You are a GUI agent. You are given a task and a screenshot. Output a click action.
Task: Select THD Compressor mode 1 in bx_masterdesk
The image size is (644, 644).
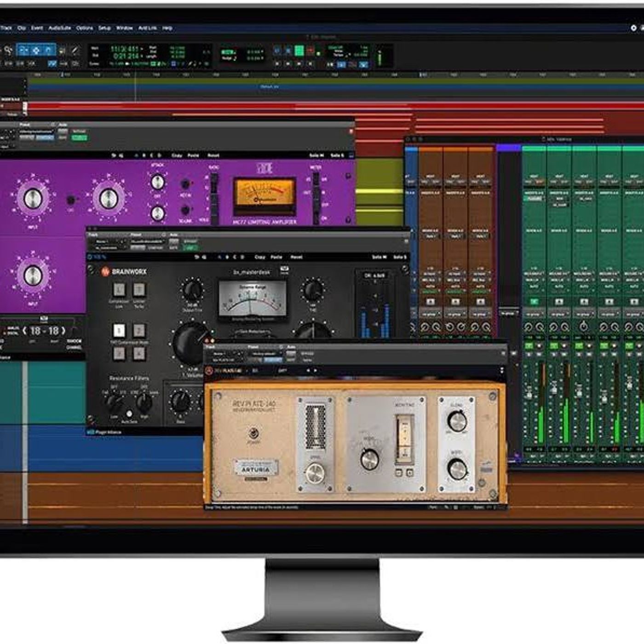(119, 330)
